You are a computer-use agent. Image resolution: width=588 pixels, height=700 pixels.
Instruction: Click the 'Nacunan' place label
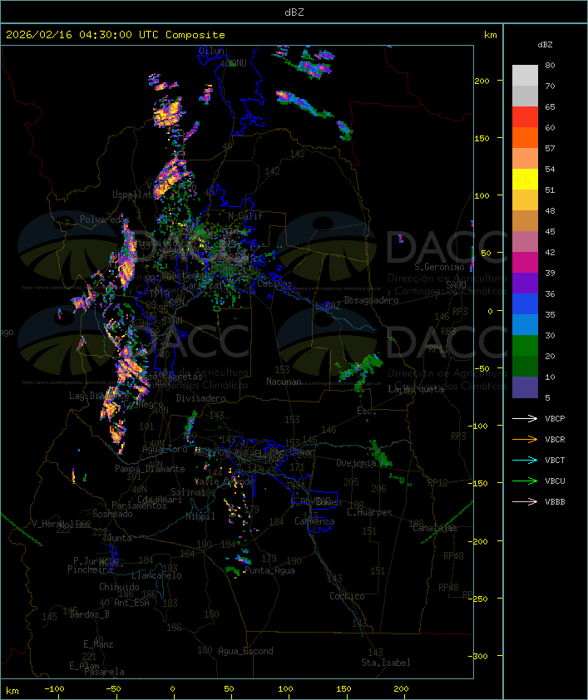284,382
